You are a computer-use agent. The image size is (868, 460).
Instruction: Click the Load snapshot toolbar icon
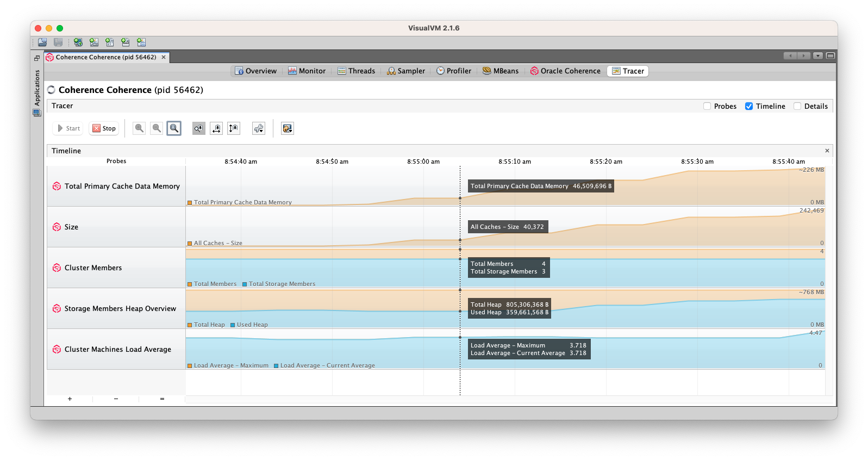click(x=42, y=42)
